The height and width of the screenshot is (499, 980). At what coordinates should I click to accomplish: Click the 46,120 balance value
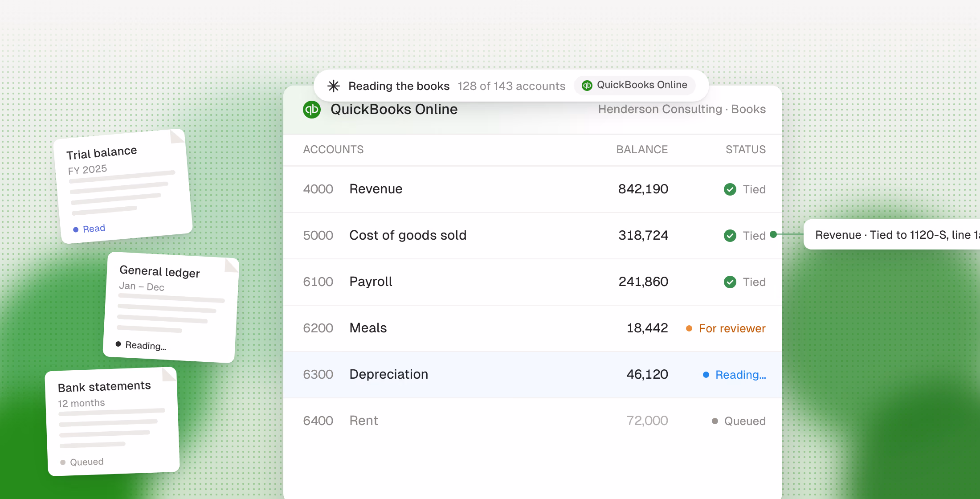647,374
